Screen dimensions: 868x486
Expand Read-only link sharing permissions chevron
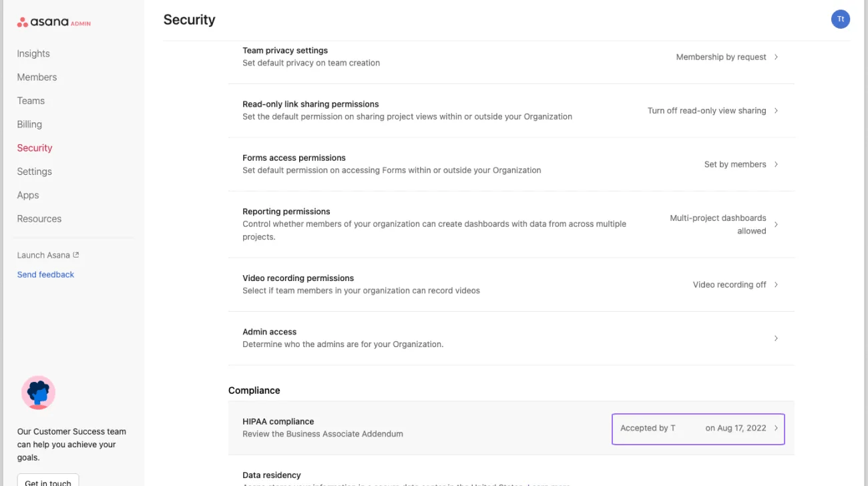coord(776,111)
